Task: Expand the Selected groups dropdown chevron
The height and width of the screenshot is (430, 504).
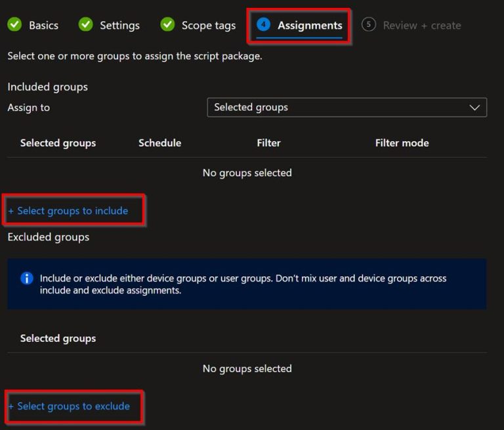Action: point(475,108)
